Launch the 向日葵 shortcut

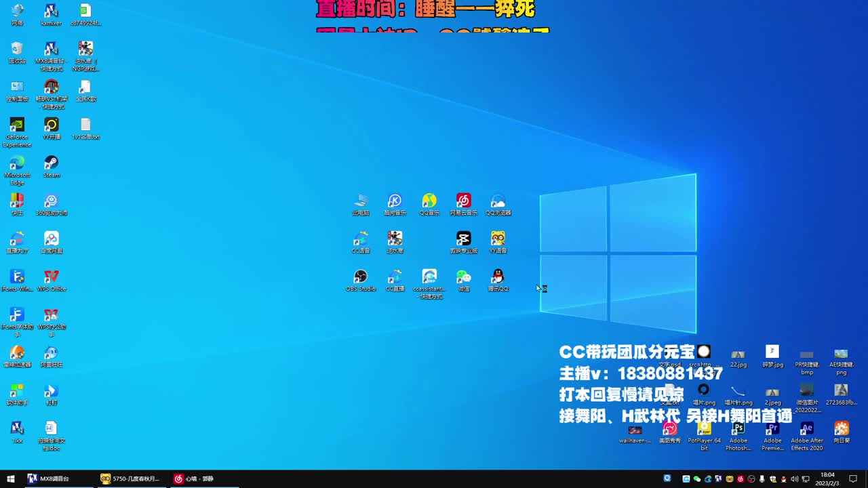click(842, 432)
